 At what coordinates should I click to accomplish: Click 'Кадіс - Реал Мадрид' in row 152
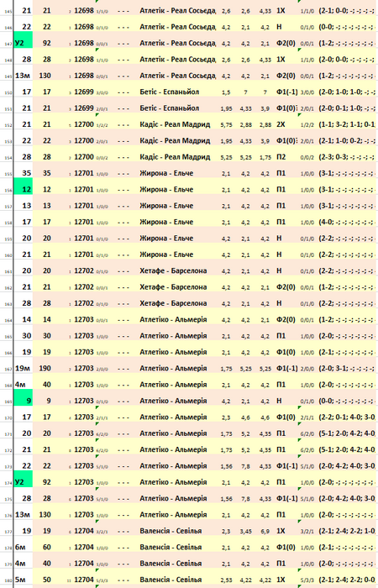pyautogui.click(x=175, y=124)
